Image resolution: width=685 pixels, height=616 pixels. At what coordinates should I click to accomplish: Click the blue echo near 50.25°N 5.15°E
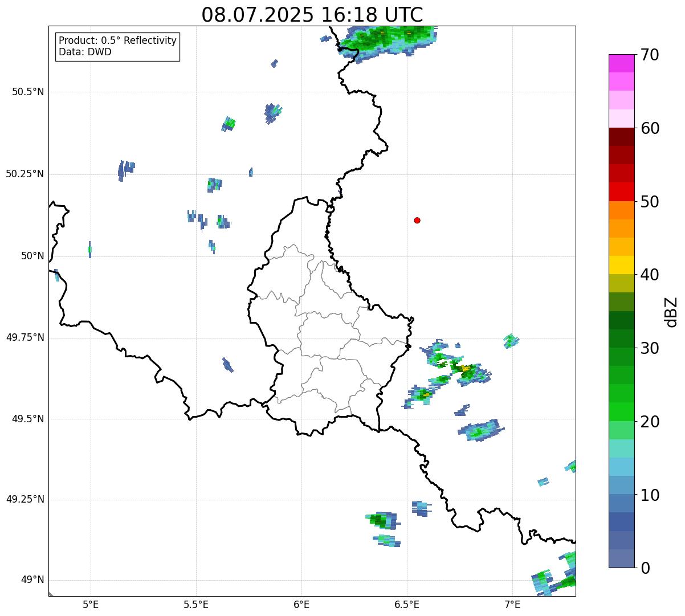click(x=125, y=170)
